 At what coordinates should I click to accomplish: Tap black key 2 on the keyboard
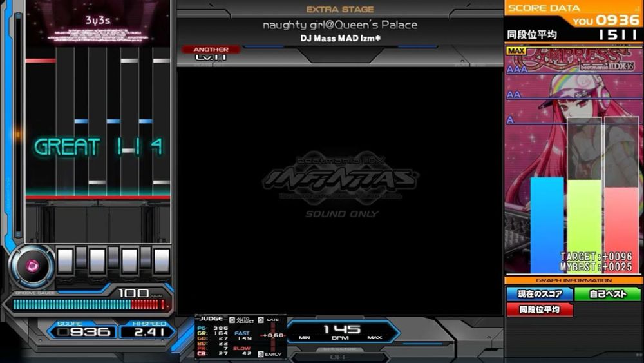pyautogui.click(x=81, y=258)
